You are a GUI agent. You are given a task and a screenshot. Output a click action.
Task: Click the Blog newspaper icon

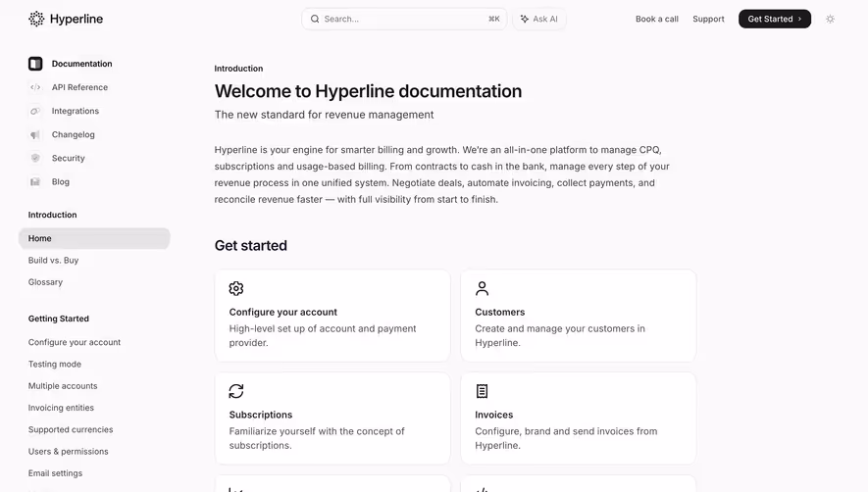[x=35, y=182]
